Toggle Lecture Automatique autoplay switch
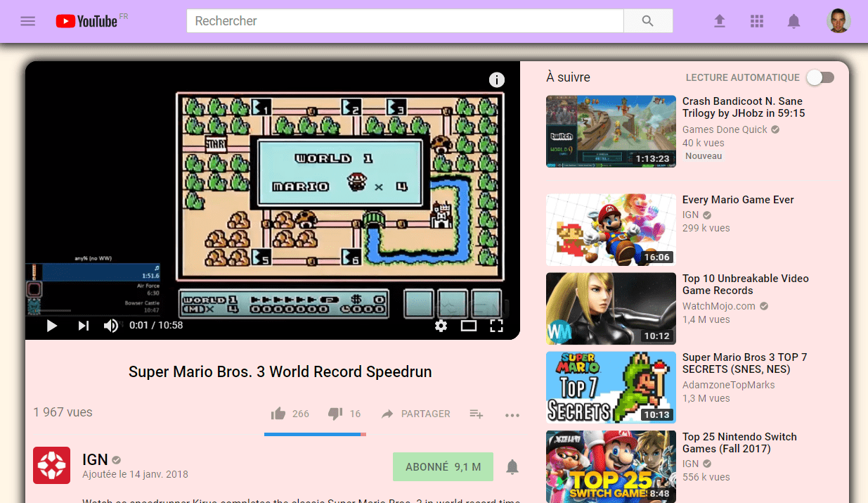868x503 pixels. [x=820, y=77]
